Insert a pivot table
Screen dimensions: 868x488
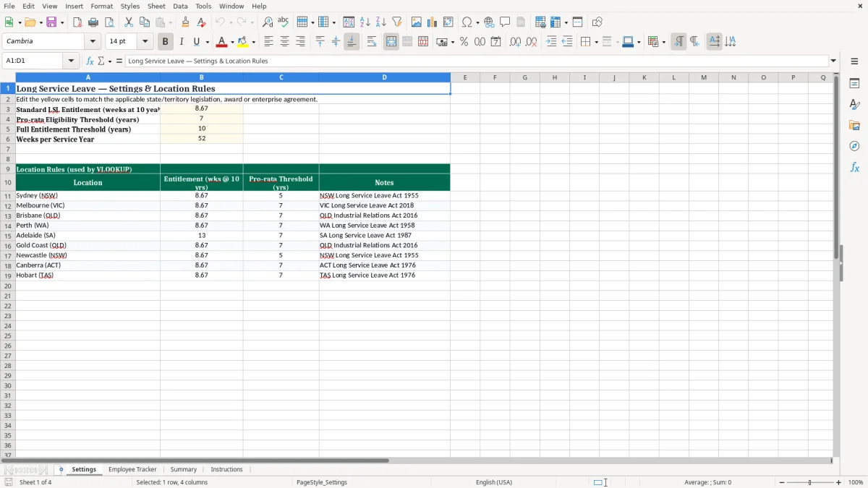(448, 22)
